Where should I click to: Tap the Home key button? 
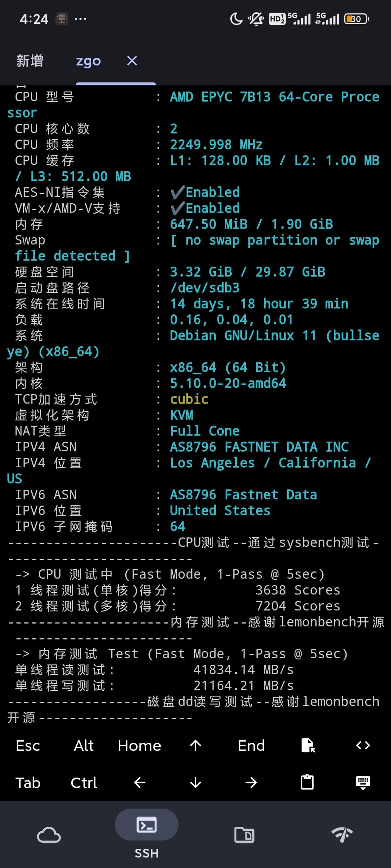139,745
